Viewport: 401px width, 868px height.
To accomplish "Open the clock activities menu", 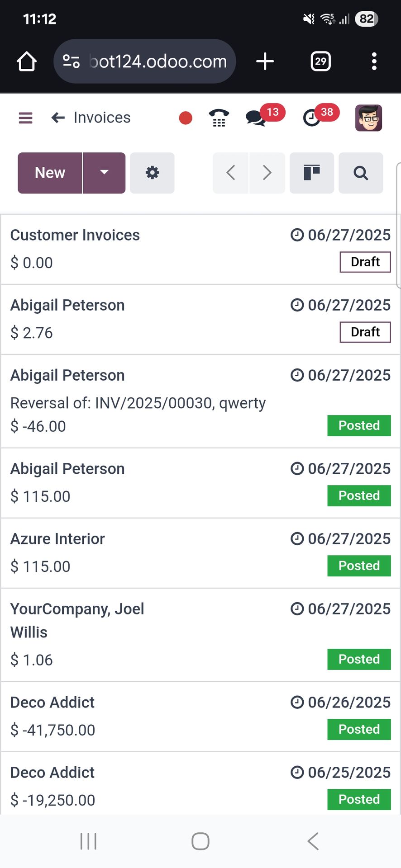I will pos(312,118).
